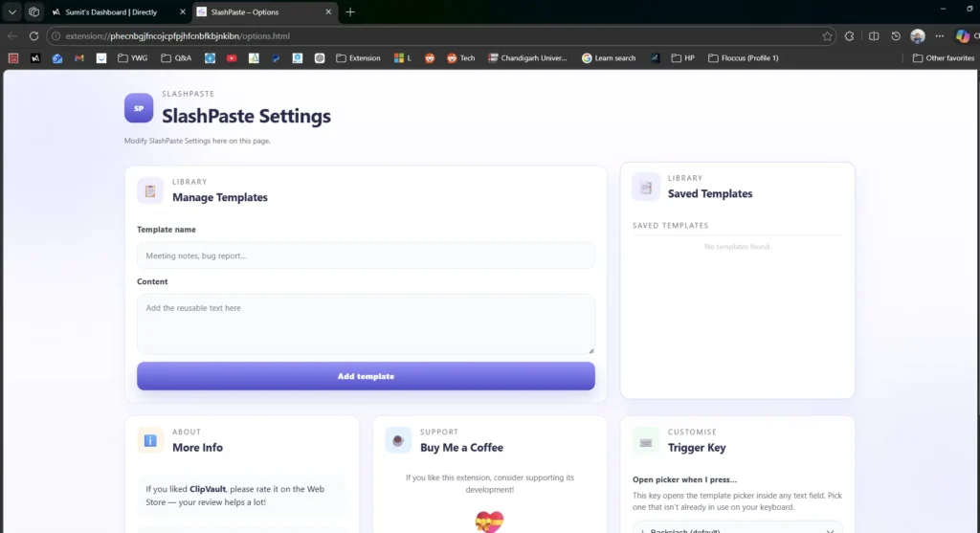Expand the Backslash (default) trigger key dropdown

737,527
